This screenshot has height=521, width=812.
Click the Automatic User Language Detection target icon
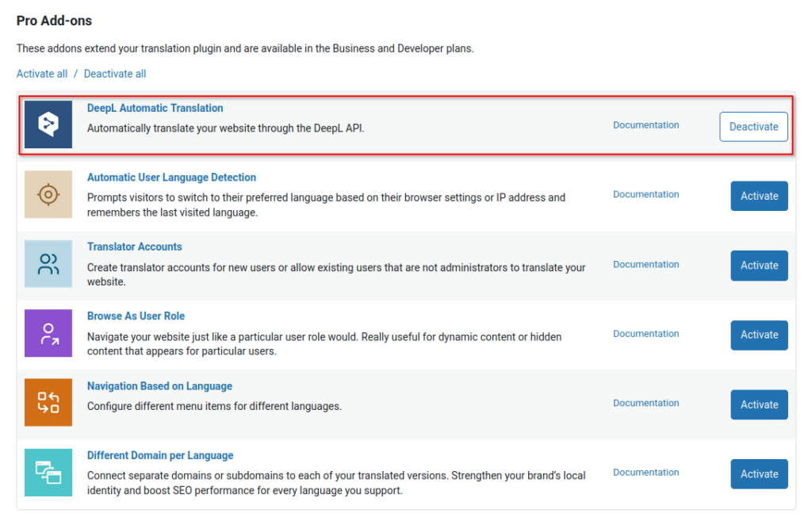click(48, 194)
